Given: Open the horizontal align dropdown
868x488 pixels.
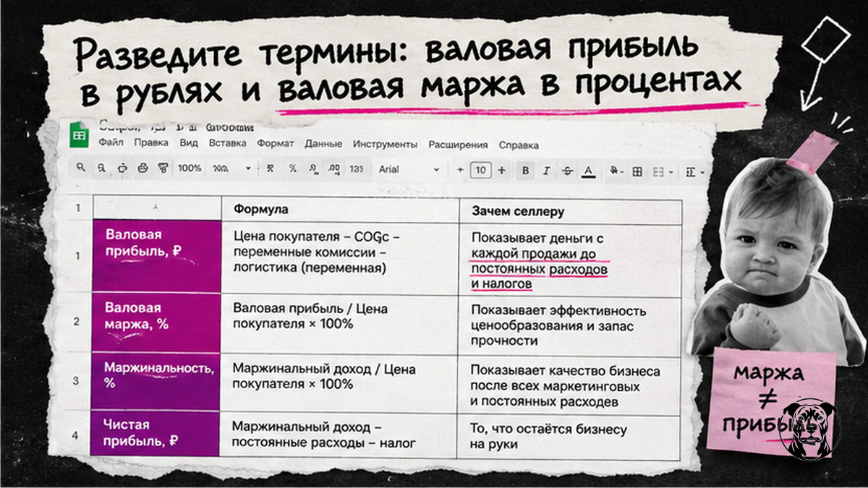Looking at the screenshot, I should click(694, 173).
